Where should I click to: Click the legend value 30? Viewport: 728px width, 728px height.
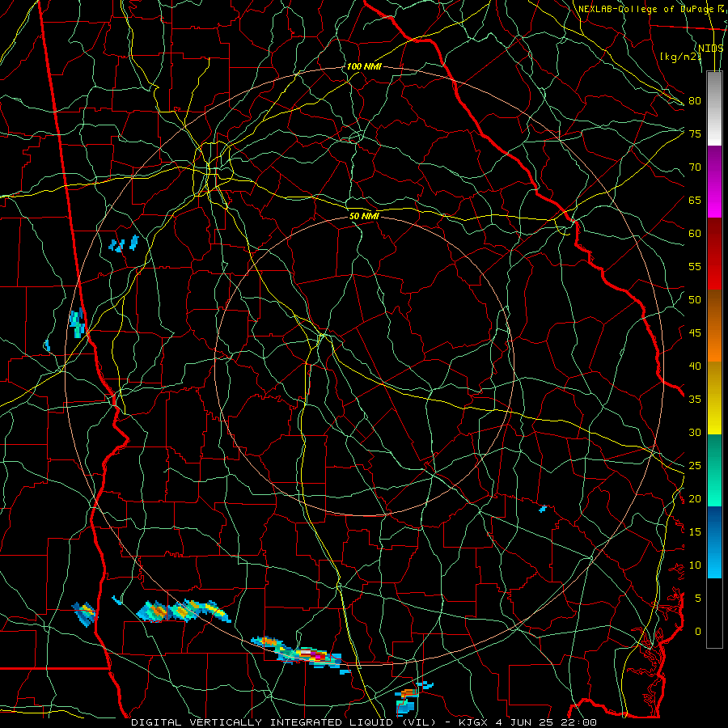[695, 432]
